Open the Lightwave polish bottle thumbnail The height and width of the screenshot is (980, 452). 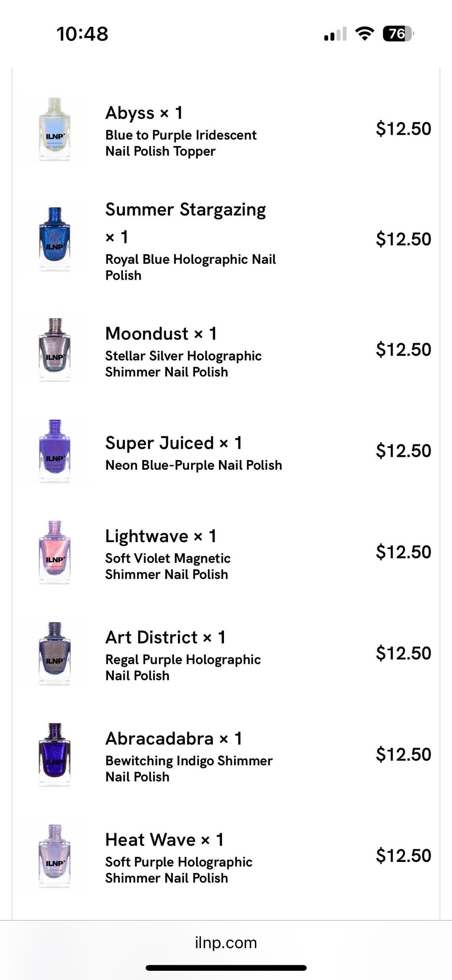point(55,552)
